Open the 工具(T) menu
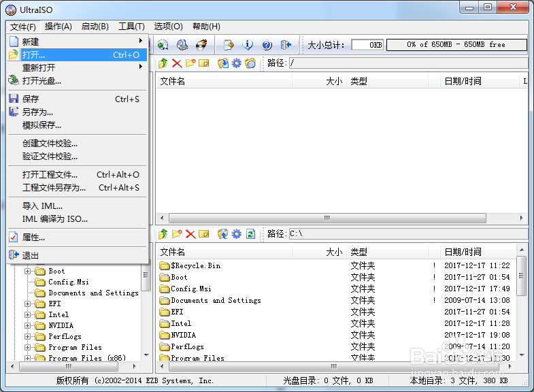Image resolution: width=534 pixels, height=392 pixels. pos(131,27)
